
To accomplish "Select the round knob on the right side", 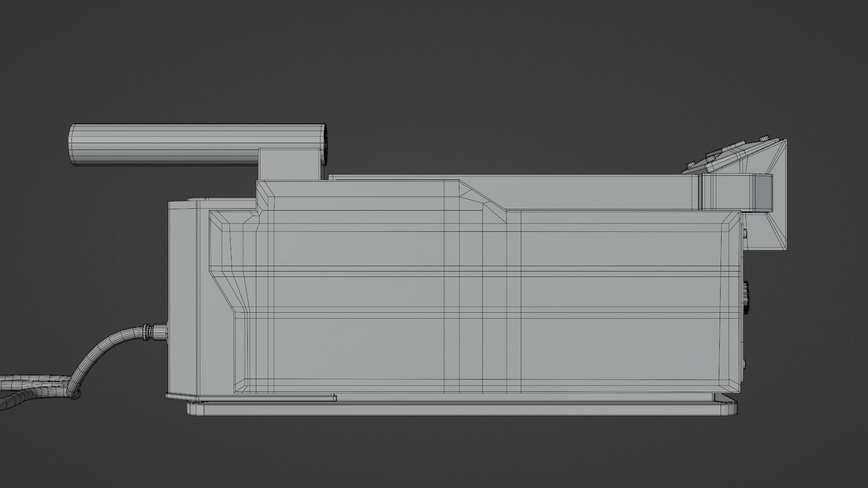I will tap(745, 298).
